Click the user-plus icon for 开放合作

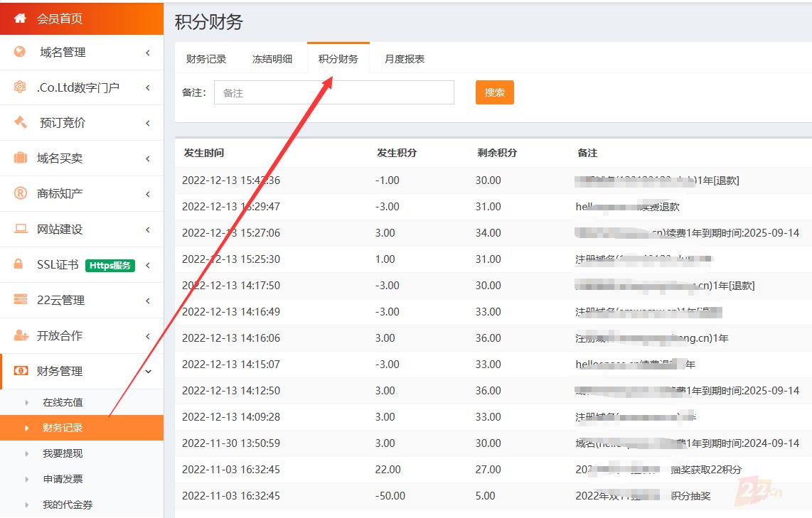coord(21,335)
